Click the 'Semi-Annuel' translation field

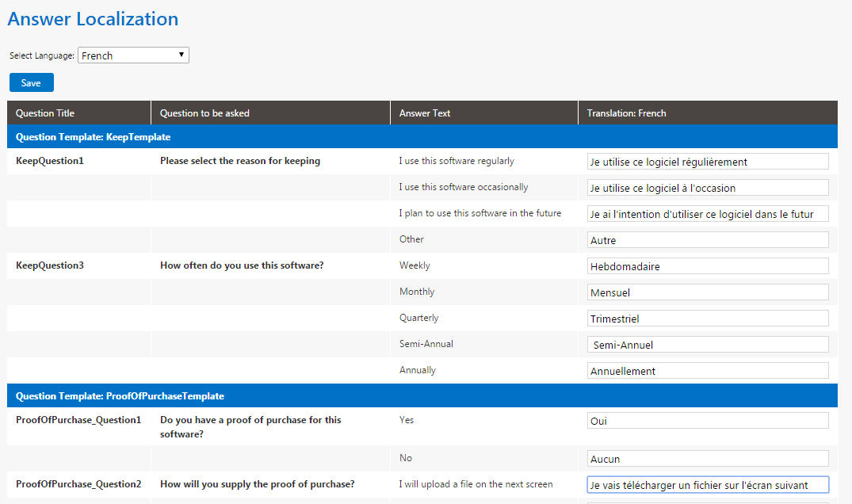pyautogui.click(x=708, y=345)
